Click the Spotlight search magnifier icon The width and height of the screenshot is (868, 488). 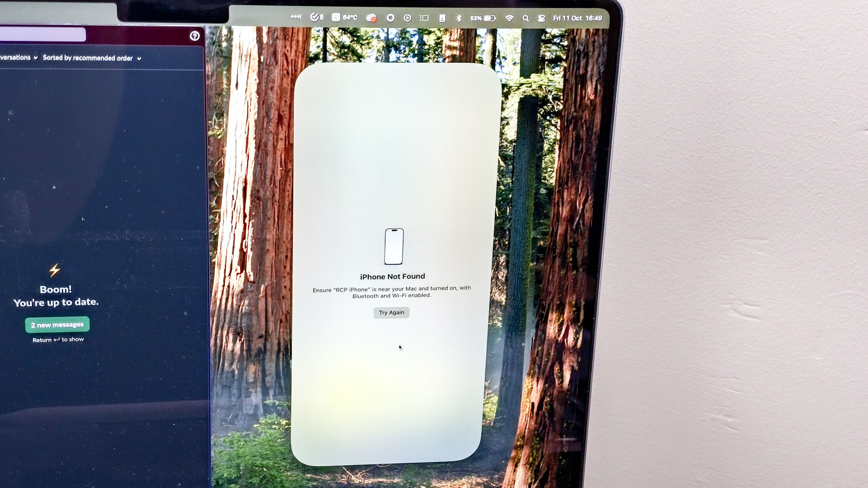[x=526, y=18]
